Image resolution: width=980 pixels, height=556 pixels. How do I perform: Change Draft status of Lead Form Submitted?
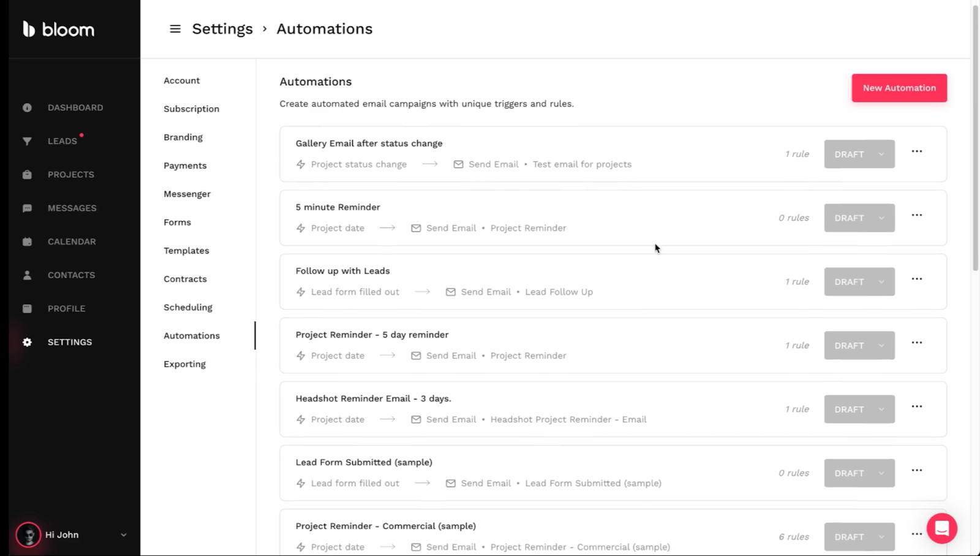[881, 473]
